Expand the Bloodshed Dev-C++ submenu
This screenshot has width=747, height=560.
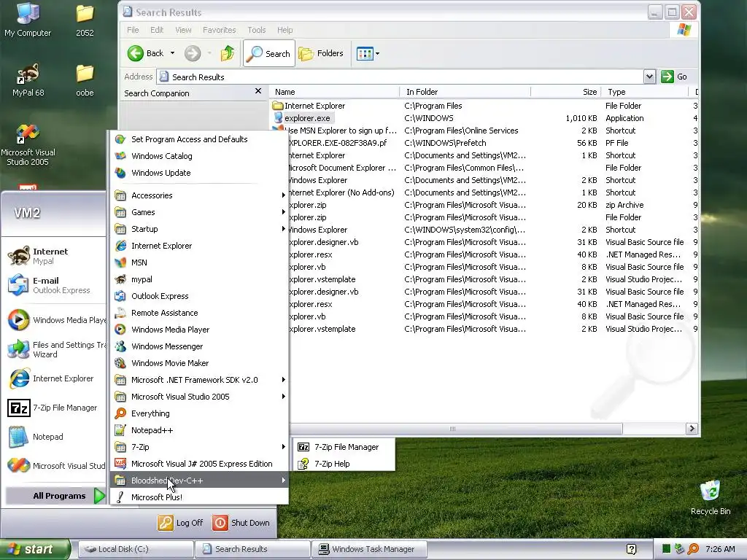point(199,480)
